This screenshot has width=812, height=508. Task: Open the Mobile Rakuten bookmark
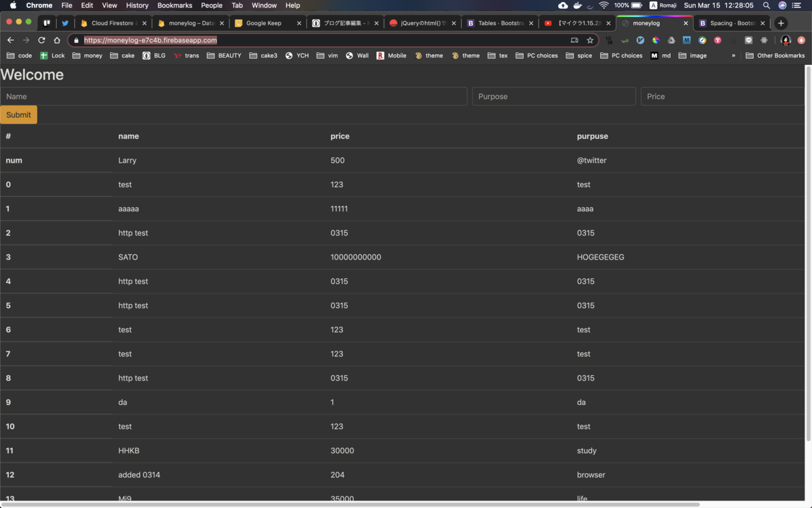click(391, 56)
